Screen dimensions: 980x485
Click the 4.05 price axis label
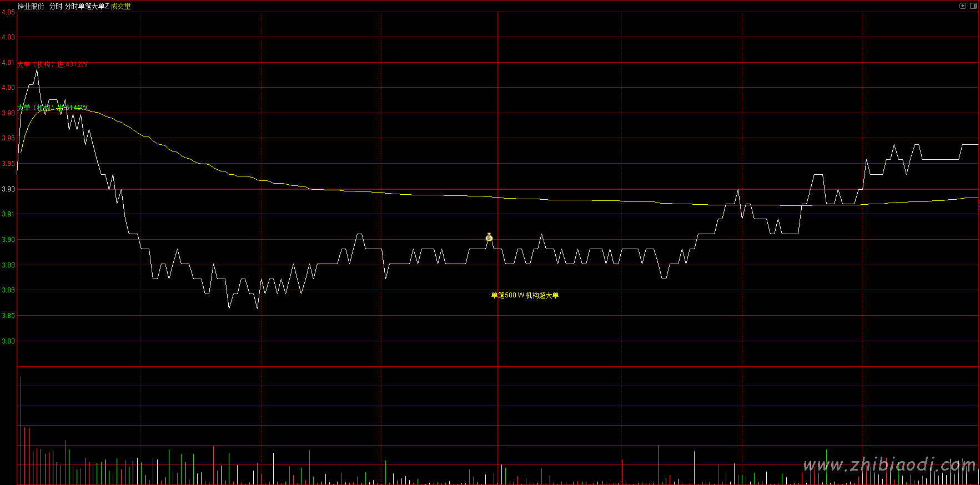[x=8, y=12]
